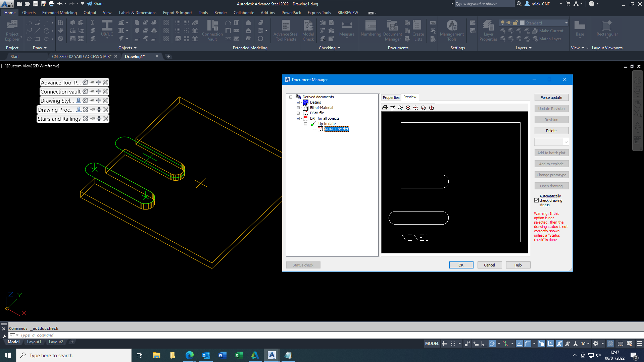
Task: Run the Model Check tool
Action: coord(308,30)
